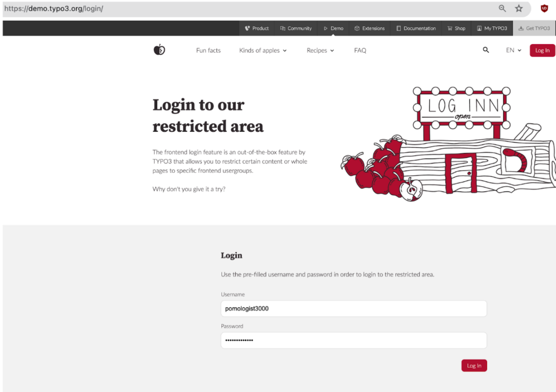Expand Kinds of apples dropdown
Screen dimensions: 556x392
click(263, 51)
